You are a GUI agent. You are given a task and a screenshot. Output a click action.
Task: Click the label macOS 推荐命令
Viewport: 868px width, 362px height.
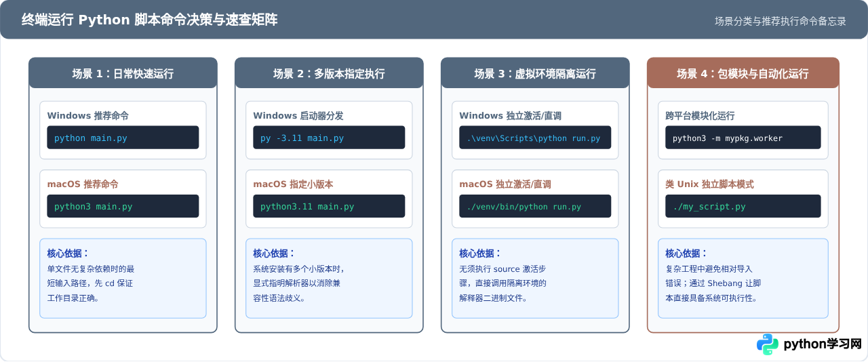tap(83, 184)
